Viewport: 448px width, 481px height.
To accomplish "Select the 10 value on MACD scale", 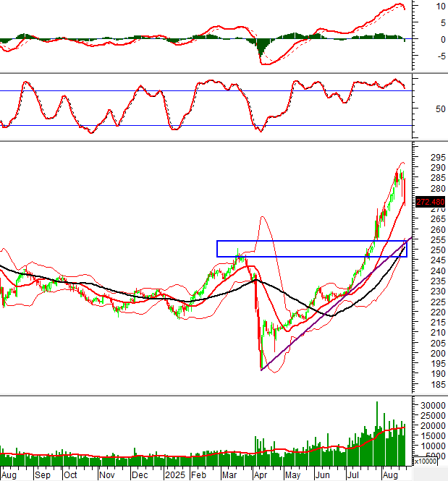I will (441, 6).
